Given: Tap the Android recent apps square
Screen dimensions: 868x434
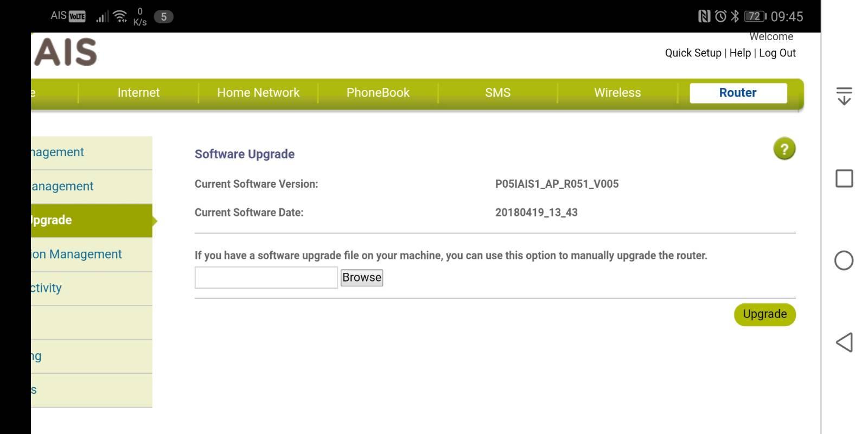Looking at the screenshot, I should click(x=844, y=178).
